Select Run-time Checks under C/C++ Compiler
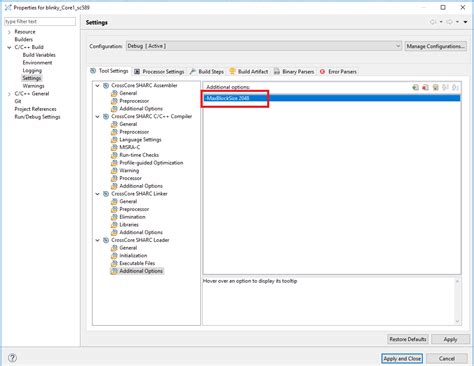Viewport: 474px width, 366px height. (x=139, y=155)
